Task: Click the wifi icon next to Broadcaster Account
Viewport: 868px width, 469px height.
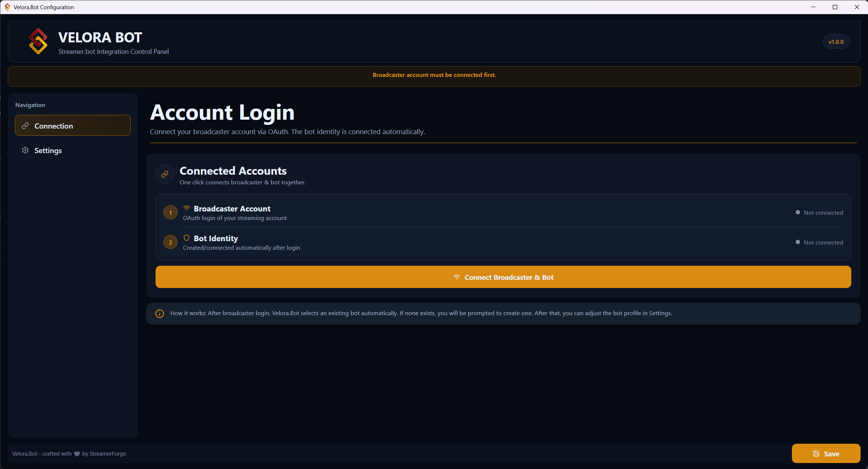Action: click(x=186, y=208)
